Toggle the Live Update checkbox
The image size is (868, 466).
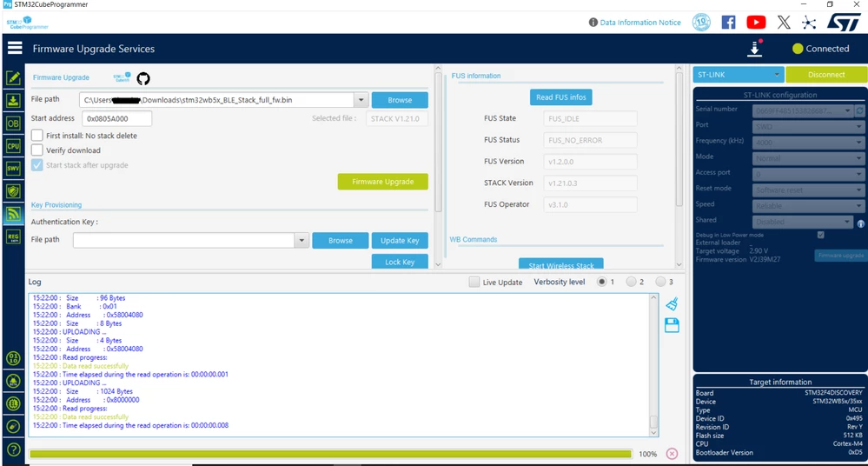474,282
